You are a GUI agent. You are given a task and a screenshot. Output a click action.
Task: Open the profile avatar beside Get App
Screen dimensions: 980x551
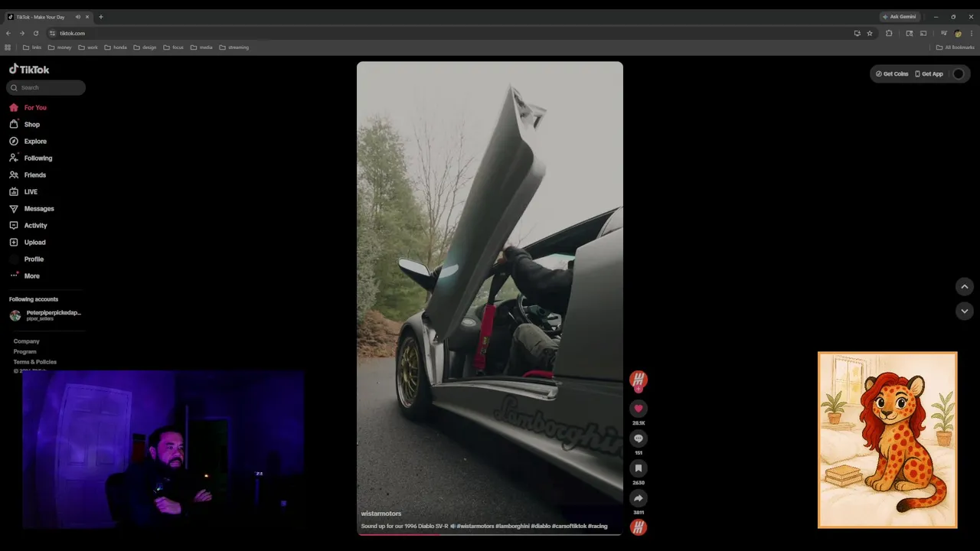coord(959,74)
